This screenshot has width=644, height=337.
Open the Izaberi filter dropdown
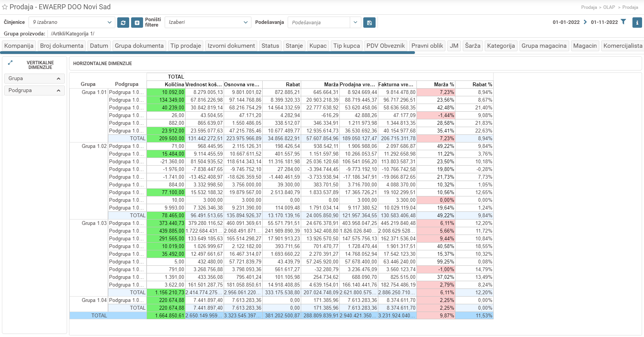(208, 22)
